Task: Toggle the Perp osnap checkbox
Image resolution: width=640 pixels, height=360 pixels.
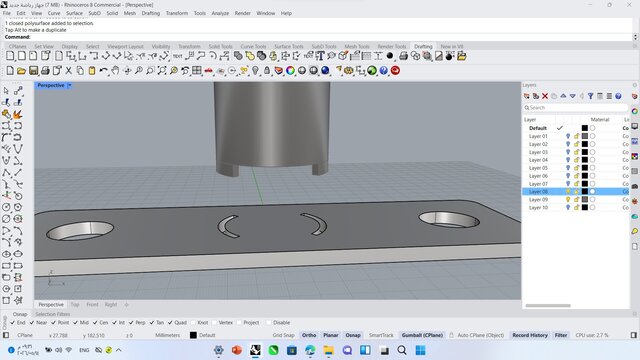Action: (131, 322)
